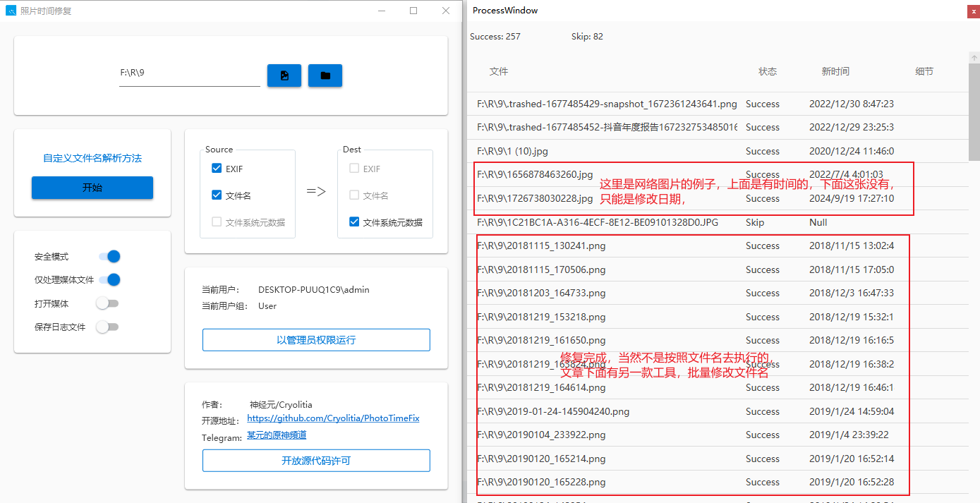Select row 20190120_165228.png
The width and height of the screenshot is (980, 503).
[x=718, y=482]
